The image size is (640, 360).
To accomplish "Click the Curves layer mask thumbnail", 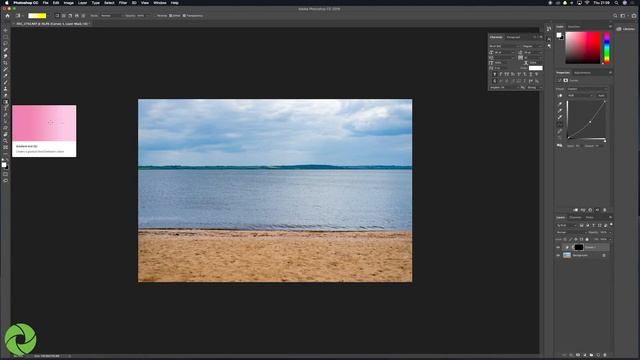I will pos(579,247).
